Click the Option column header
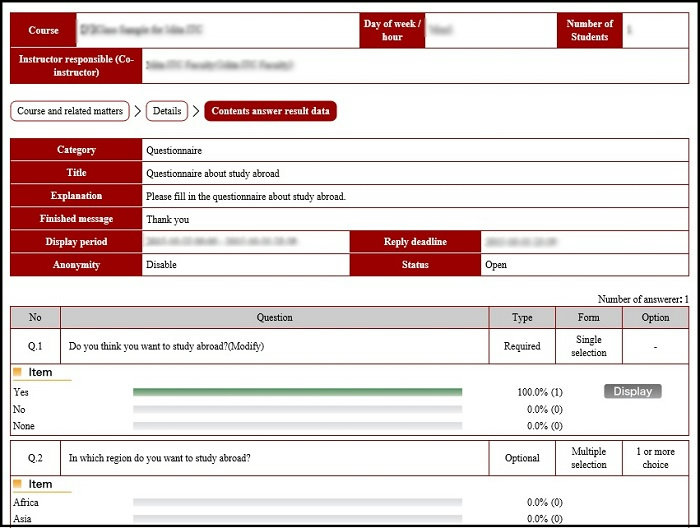The image size is (700, 528). (655, 318)
